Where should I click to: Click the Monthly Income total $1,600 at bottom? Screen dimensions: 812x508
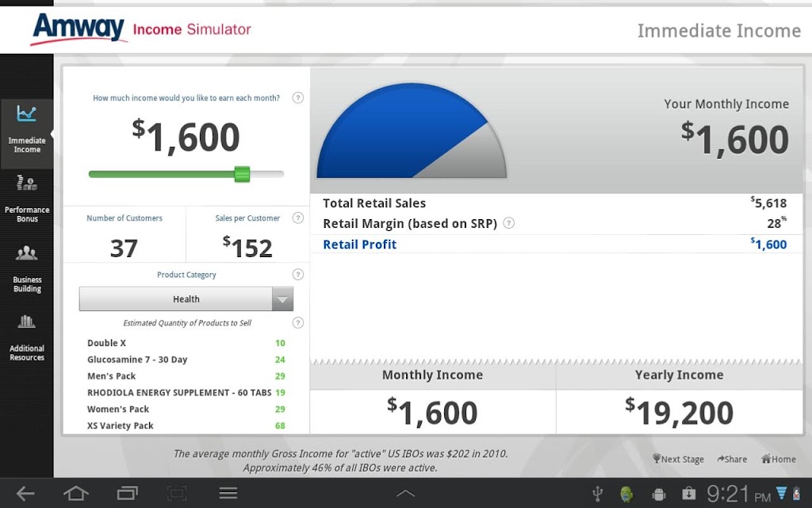pos(432,412)
